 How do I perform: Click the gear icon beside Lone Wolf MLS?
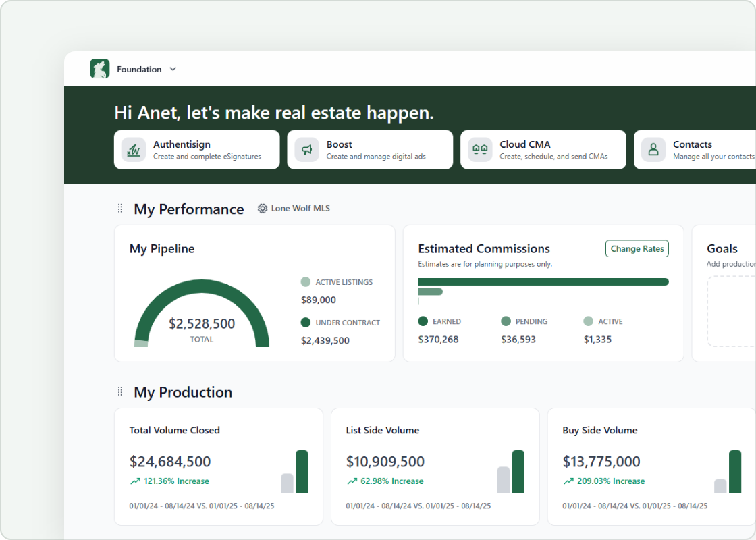pyautogui.click(x=263, y=209)
